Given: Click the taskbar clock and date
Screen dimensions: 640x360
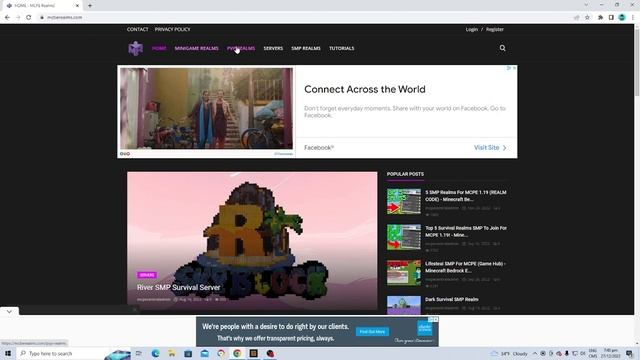Looking at the screenshot, I should click(x=611, y=353).
